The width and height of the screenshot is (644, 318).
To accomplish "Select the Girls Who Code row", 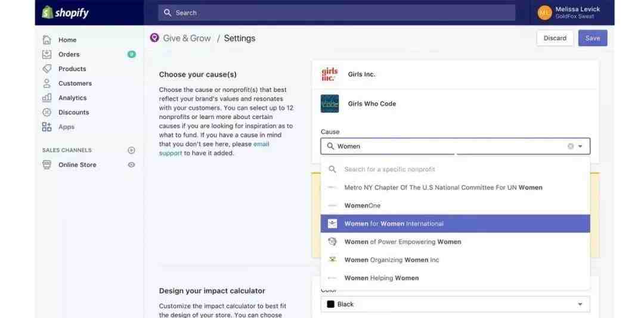I will (x=455, y=104).
